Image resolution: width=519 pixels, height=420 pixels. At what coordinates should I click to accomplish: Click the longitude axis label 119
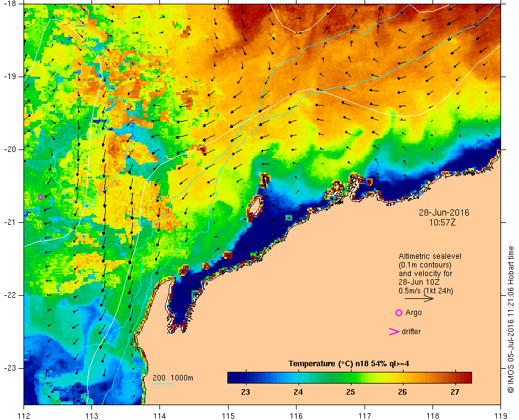pos(500,416)
